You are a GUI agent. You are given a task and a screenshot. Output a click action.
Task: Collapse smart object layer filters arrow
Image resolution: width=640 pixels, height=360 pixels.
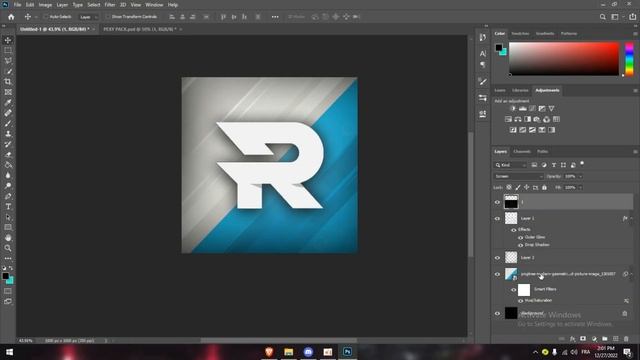[x=631, y=274]
